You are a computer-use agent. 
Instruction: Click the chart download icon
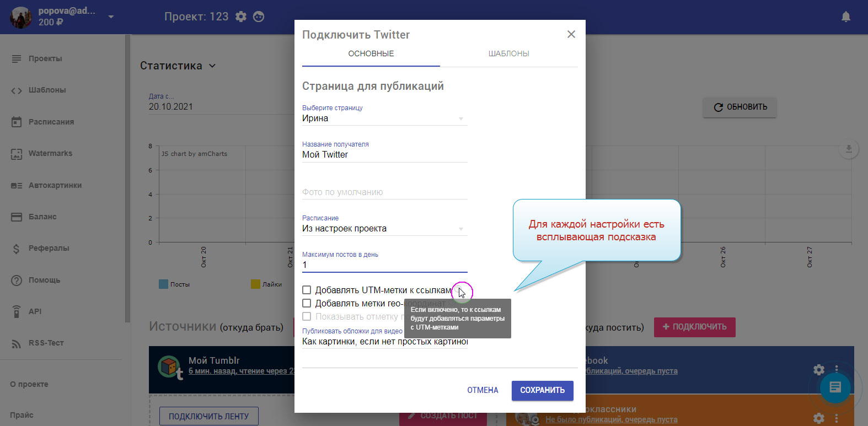[x=849, y=149]
